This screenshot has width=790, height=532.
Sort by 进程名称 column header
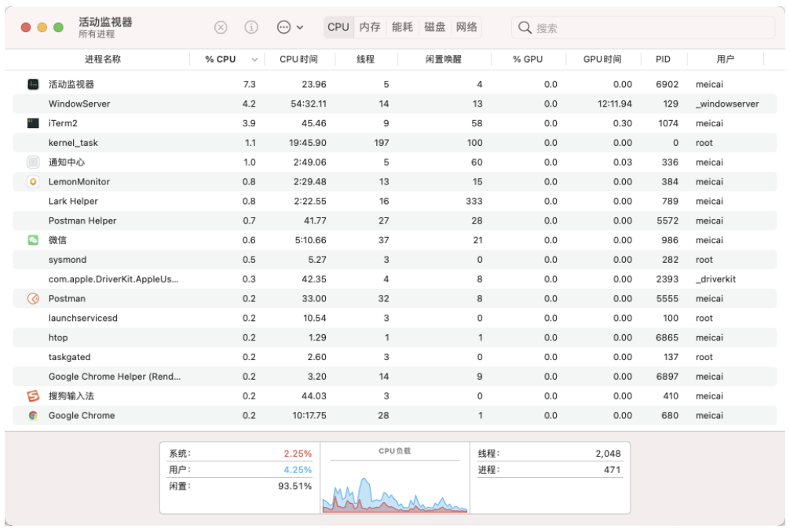(103, 60)
